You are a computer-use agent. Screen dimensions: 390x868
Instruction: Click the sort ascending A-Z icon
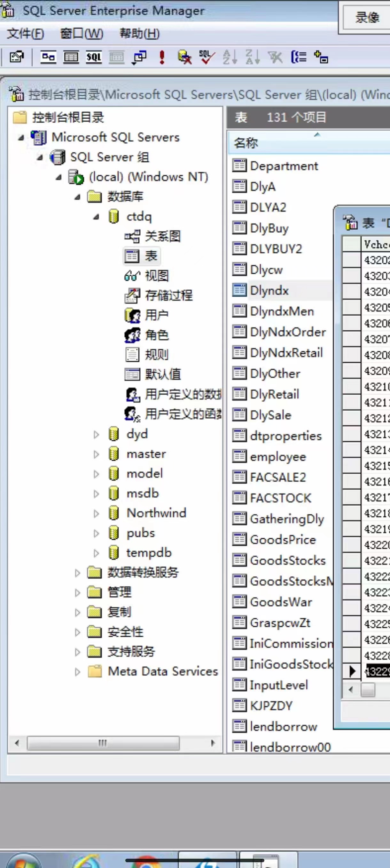pyautogui.click(x=230, y=57)
